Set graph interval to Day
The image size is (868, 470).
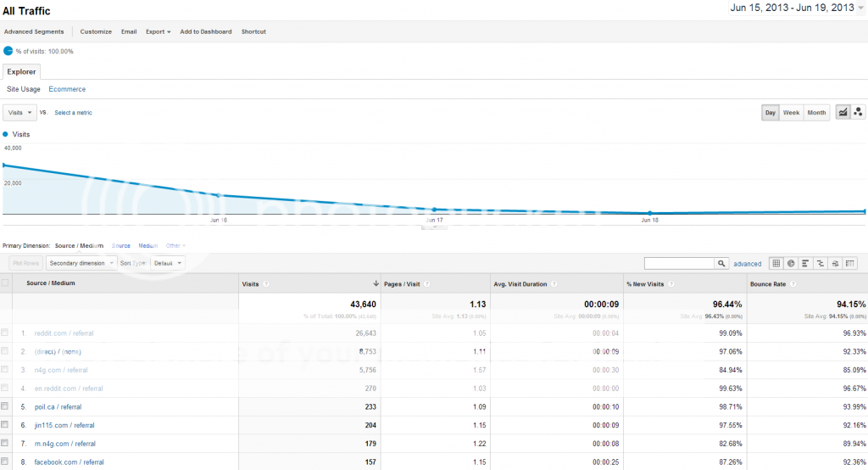pyautogui.click(x=770, y=113)
